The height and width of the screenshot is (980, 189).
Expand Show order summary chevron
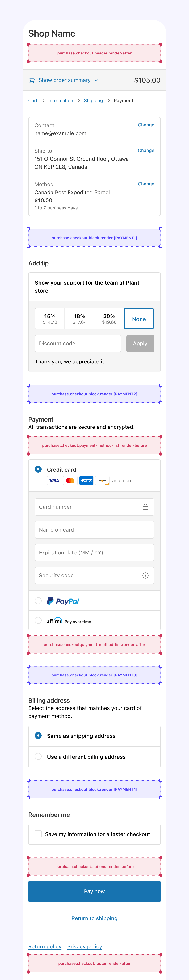(x=96, y=80)
